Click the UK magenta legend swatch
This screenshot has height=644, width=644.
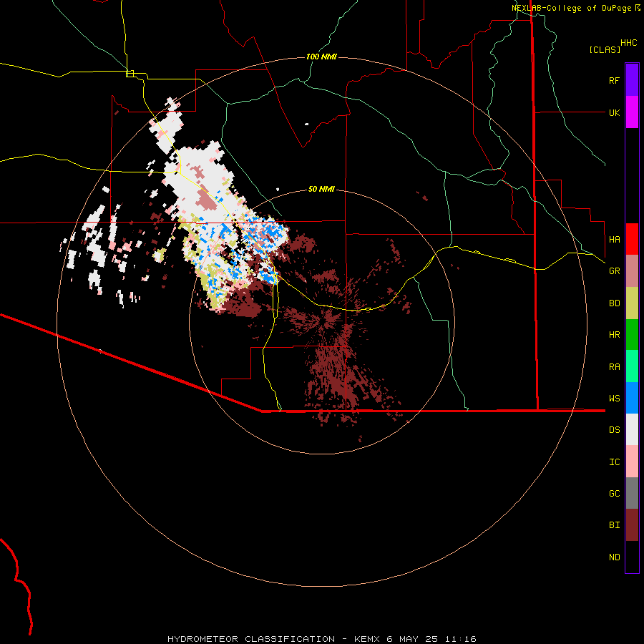[x=632, y=112]
